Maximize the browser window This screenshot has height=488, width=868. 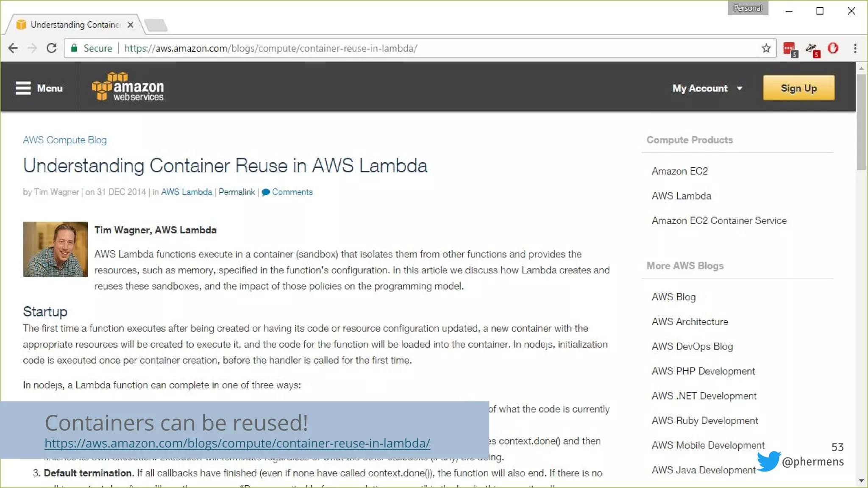tap(820, 11)
